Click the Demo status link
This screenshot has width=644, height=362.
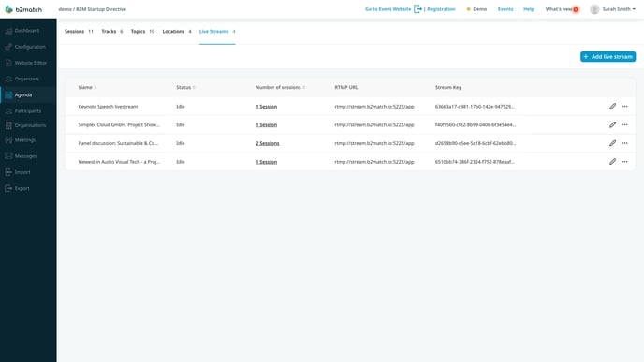[x=476, y=9]
